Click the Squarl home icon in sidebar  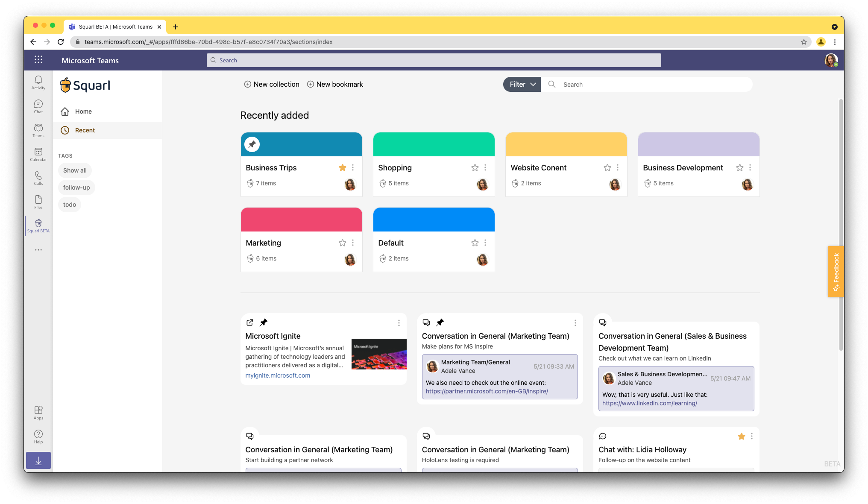(65, 111)
